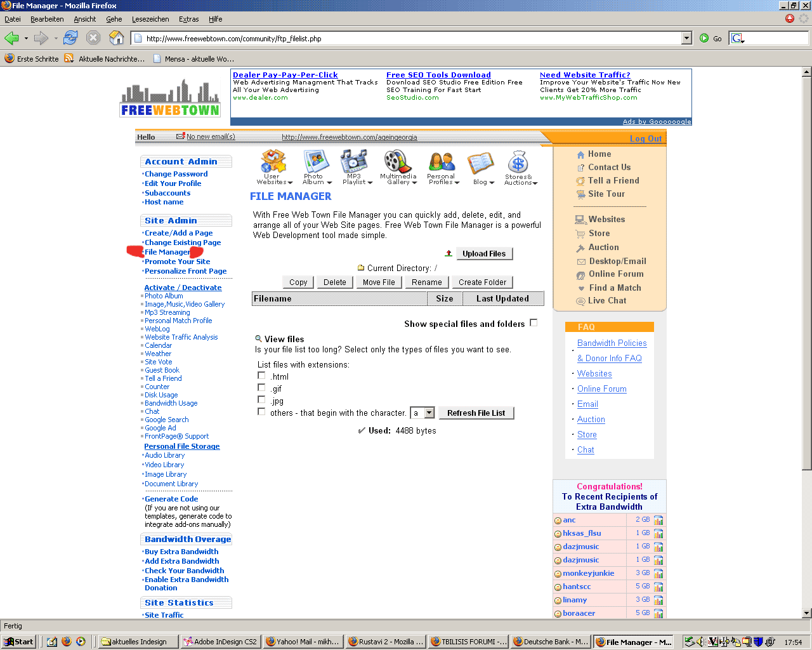The image size is (812, 650).
Task: Click the Home house icon in the right panel
Action: (x=580, y=154)
